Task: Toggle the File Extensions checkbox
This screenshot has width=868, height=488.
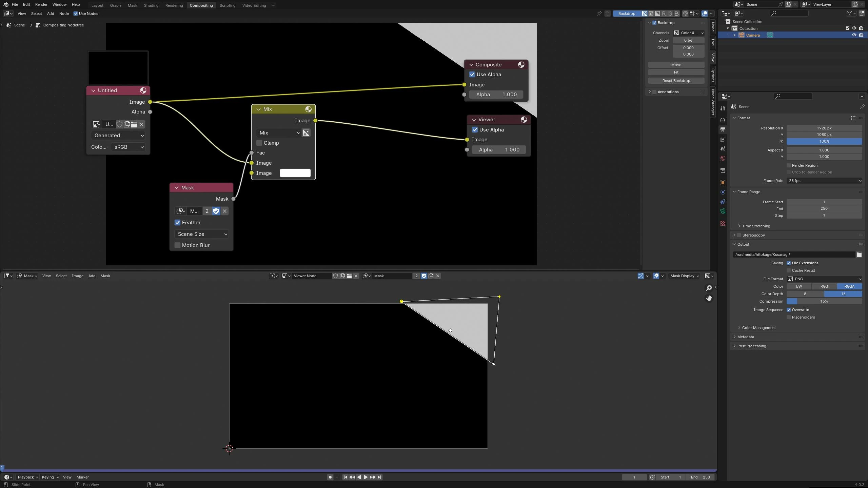Action: (789, 263)
